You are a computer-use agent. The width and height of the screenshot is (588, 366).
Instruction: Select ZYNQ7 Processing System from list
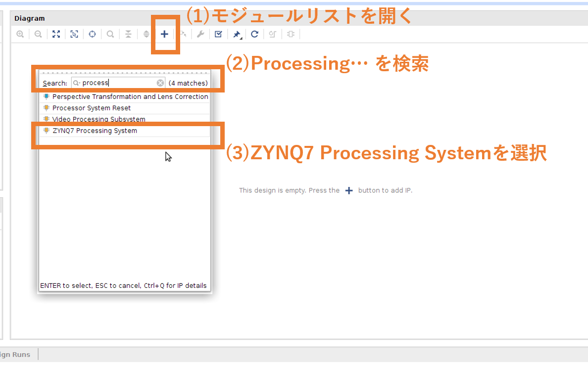coord(95,131)
